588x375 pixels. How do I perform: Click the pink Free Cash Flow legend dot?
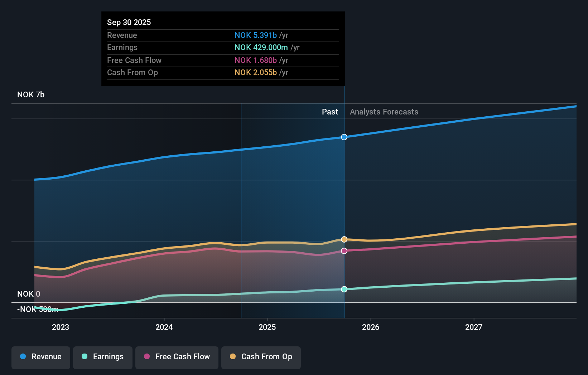point(146,357)
